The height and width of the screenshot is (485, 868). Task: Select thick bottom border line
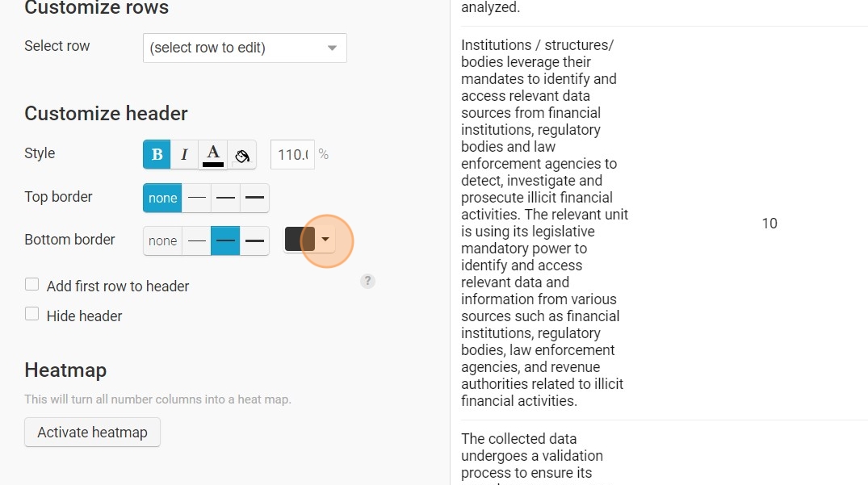tap(254, 240)
